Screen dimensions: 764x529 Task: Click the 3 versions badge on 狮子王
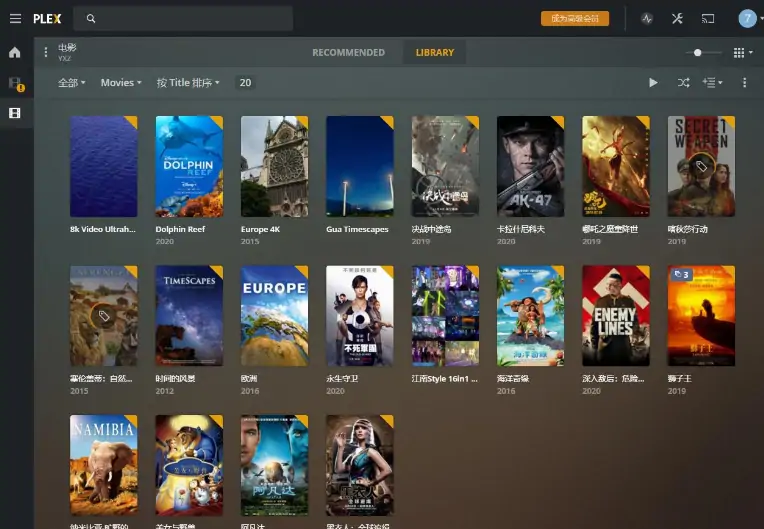click(681, 275)
